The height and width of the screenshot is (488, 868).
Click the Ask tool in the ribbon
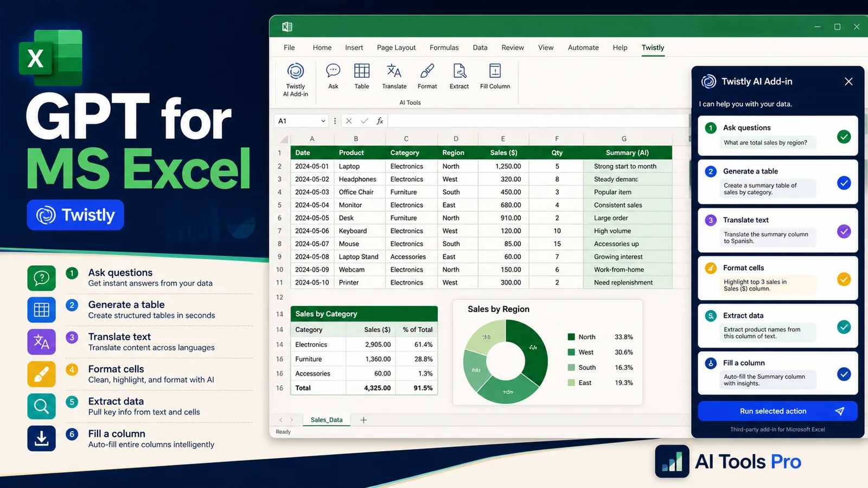coord(333,76)
